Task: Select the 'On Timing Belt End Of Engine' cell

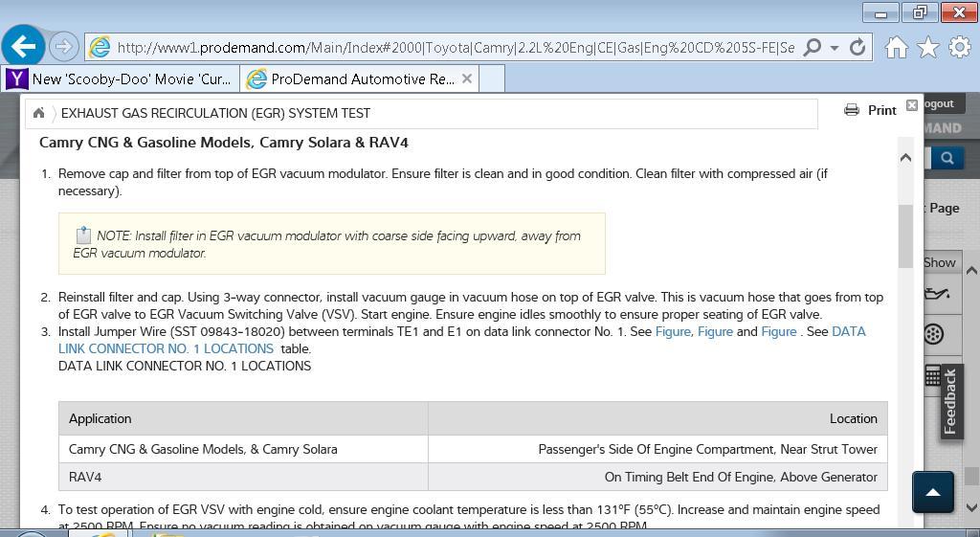Action: click(x=657, y=477)
